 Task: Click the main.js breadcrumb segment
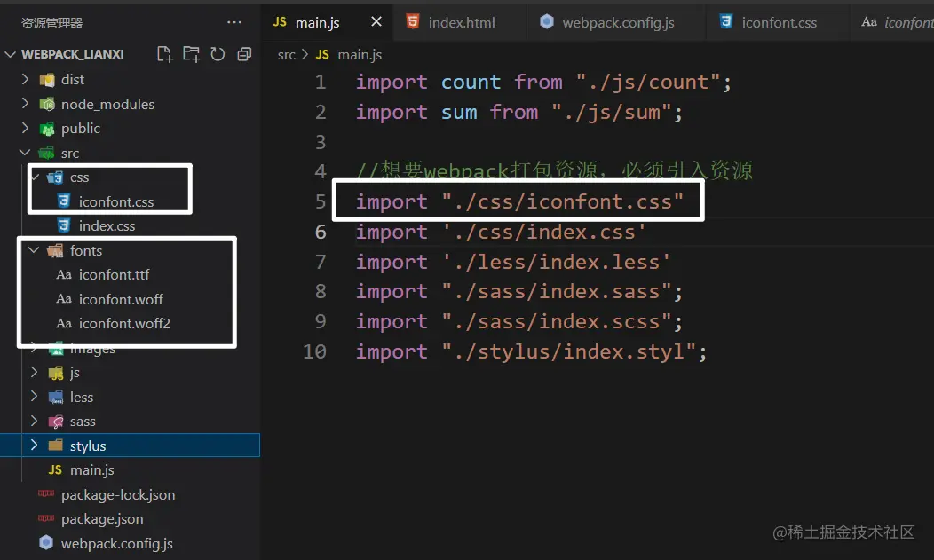point(360,55)
